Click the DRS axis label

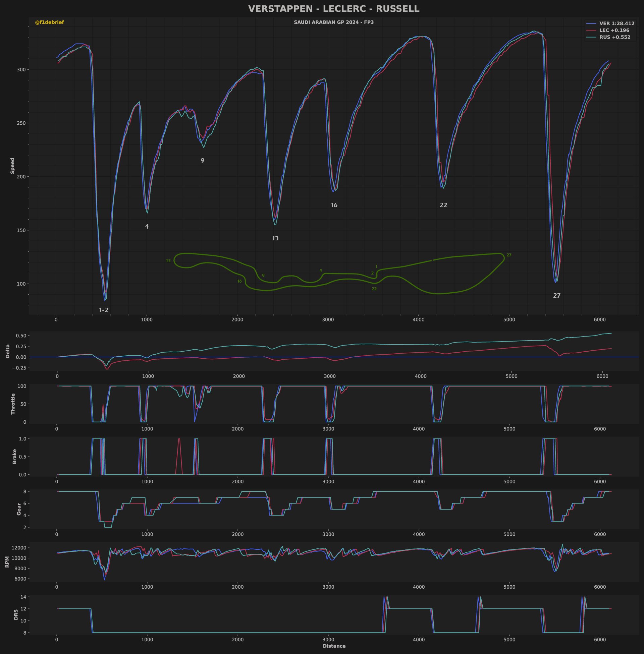point(16,614)
